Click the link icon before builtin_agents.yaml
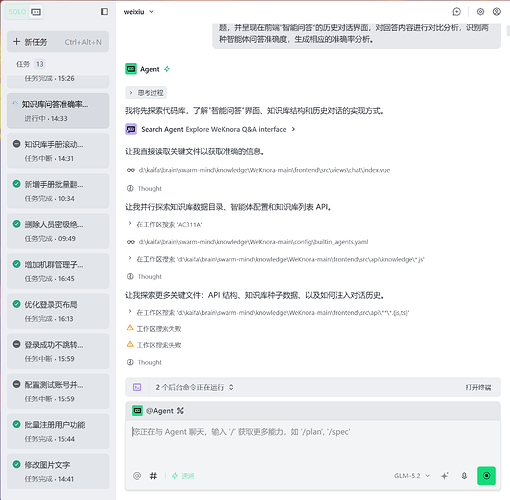510x500 pixels. coord(131,242)
